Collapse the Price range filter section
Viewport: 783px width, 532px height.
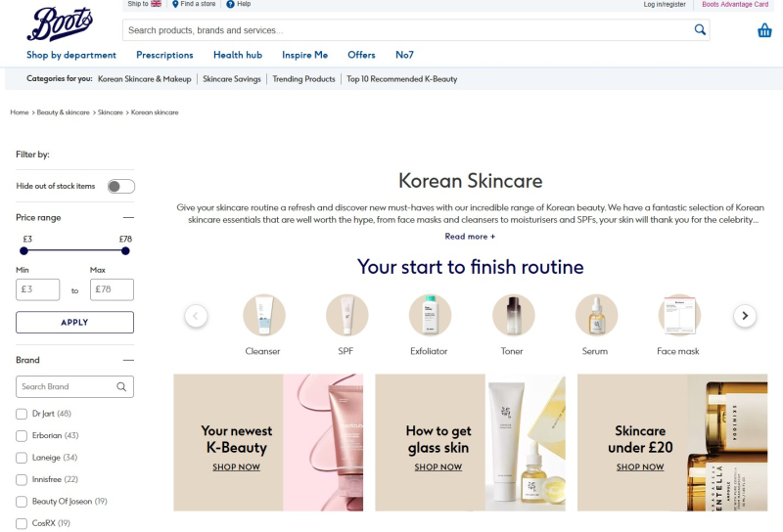[127, 218]
